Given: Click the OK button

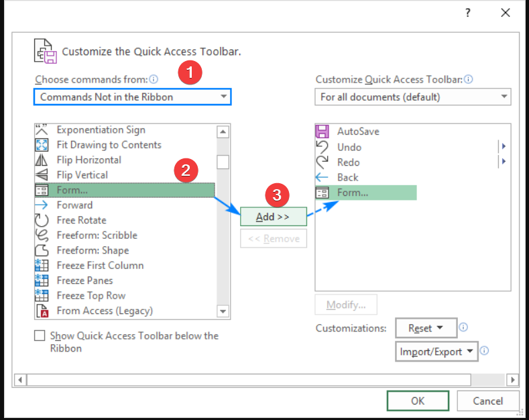Looking at the screenshot, I should pyautogui.click(x=418, y=401).
